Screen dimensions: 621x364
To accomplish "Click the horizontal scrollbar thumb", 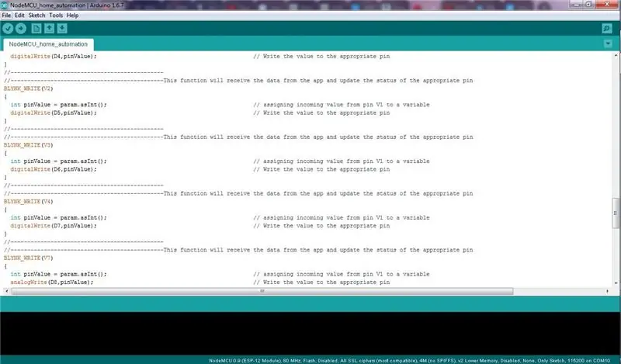I will pos(262,291).
